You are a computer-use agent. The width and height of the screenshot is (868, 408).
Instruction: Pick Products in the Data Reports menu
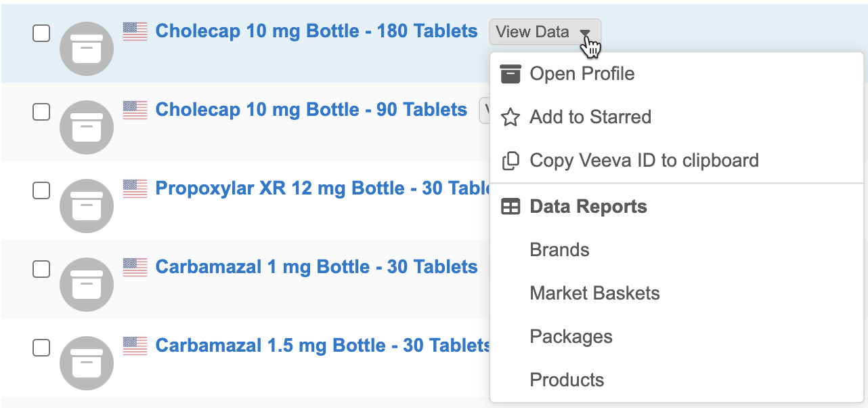pos(567,380)
